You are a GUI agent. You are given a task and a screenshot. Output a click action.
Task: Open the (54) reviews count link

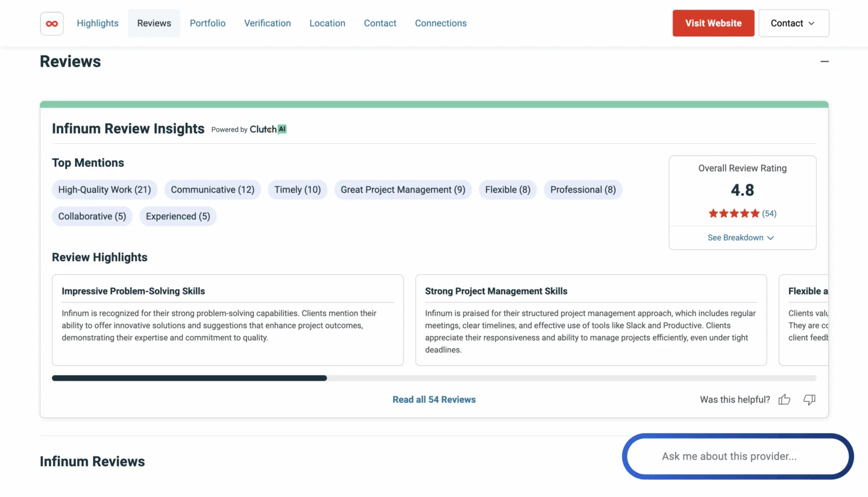pos(769,213)
